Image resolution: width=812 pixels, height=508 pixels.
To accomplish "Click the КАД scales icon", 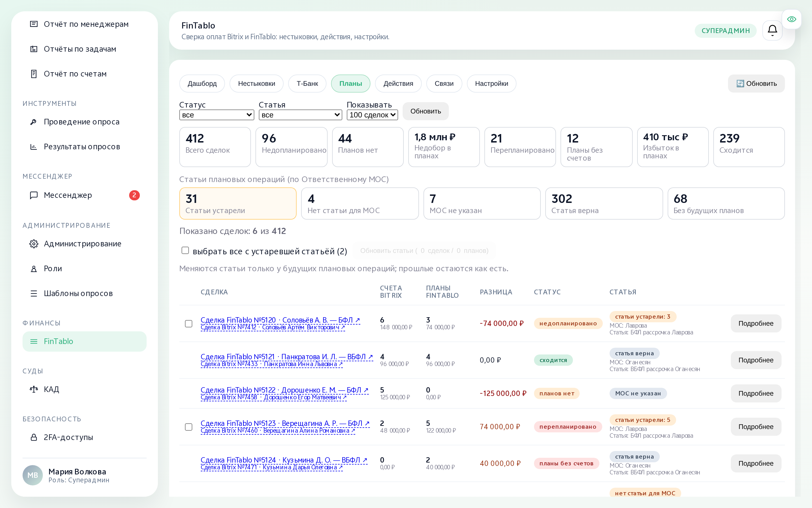I will point(34,389).
